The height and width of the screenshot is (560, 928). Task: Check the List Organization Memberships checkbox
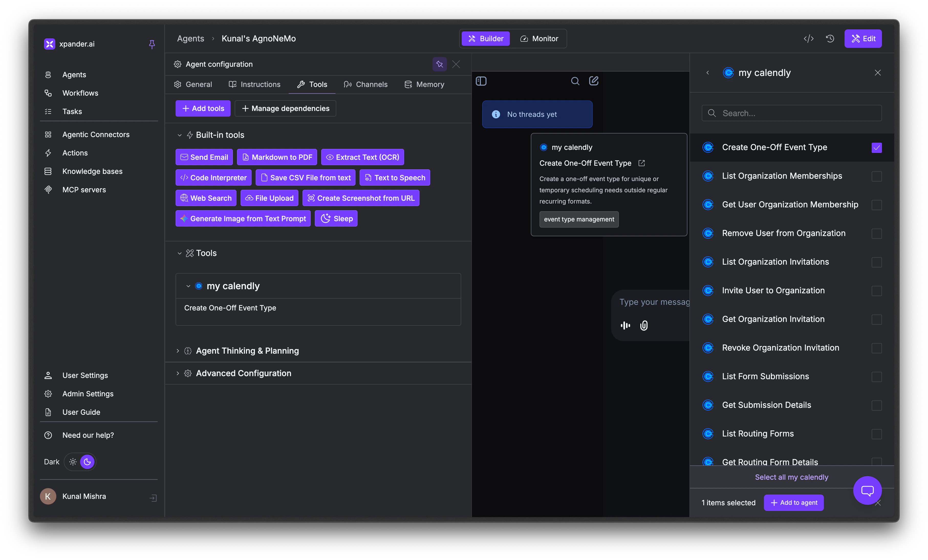click(x=877, y=176)
